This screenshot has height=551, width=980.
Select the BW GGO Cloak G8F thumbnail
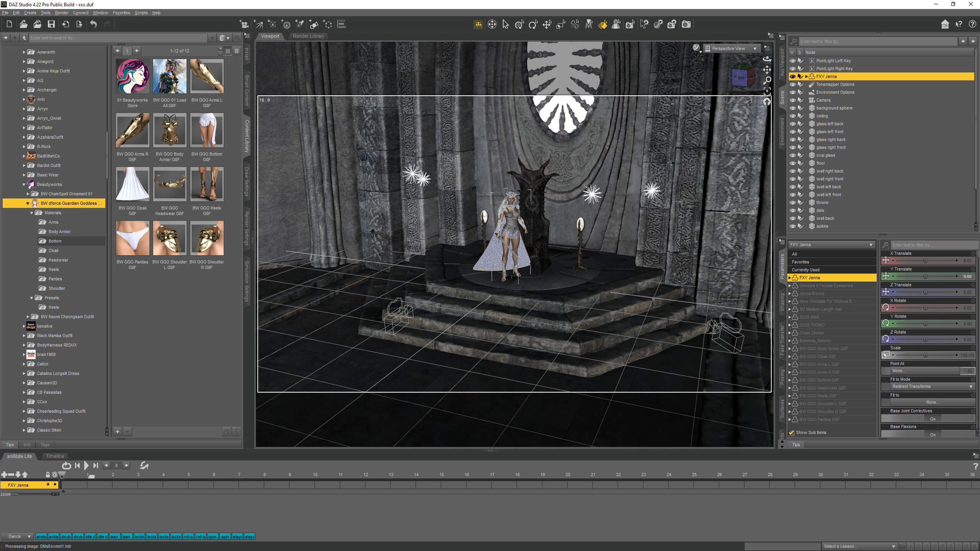pyautogui.click(x=132, y=184)
